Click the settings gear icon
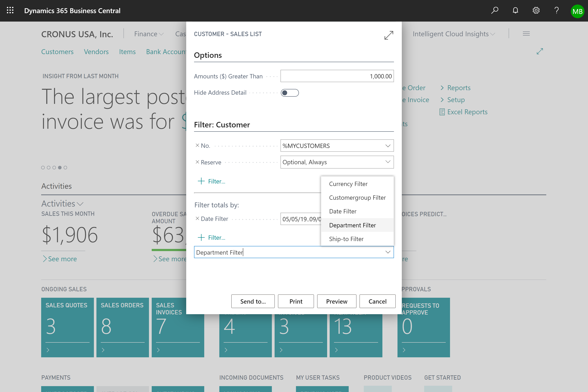 [x=536, y=11]
